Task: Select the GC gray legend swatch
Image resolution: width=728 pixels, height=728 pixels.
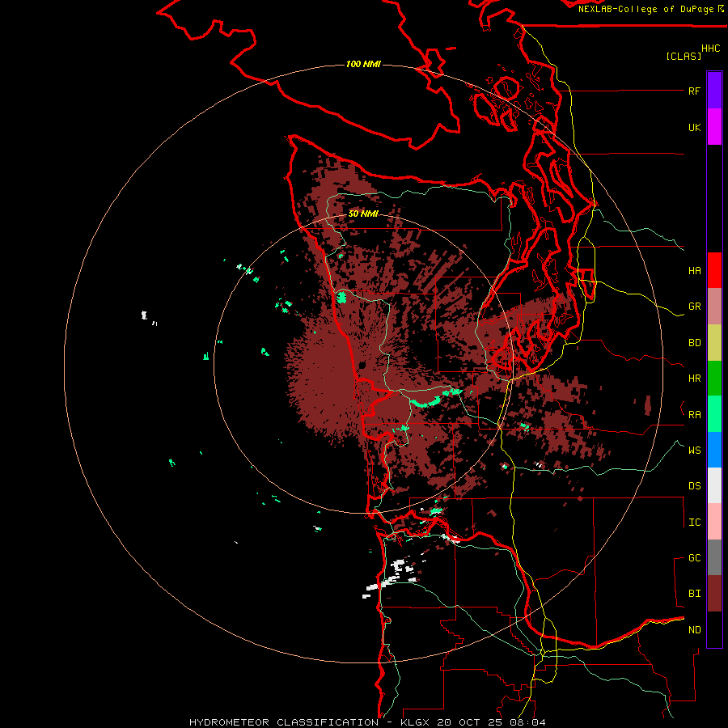Action: pyautogui.click(x=714, y=557)
